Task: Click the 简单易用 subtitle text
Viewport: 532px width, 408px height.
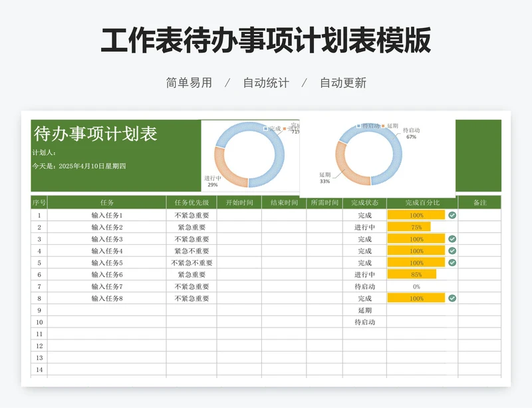Action: coord(189,83)
